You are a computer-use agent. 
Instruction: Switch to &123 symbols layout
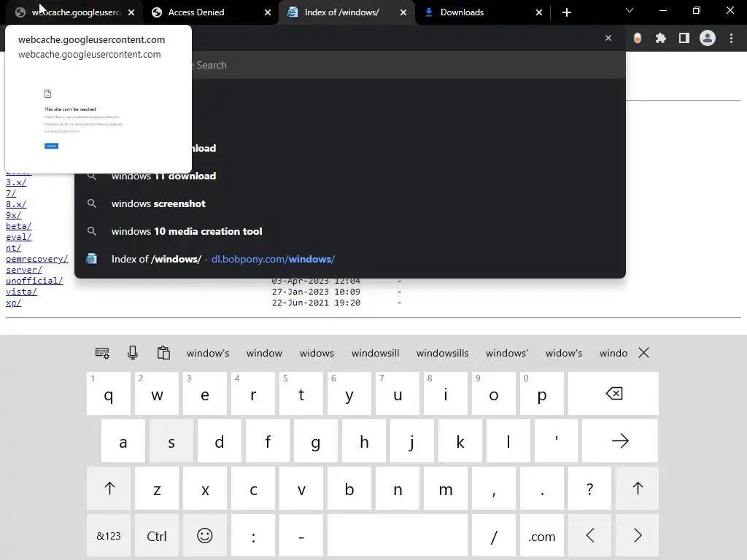[x=109, y=536]
